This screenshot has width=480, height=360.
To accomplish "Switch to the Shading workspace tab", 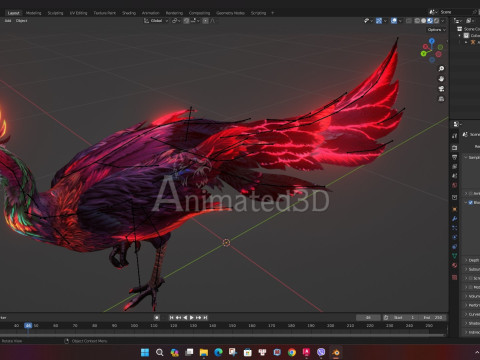I will click(129, 13).
